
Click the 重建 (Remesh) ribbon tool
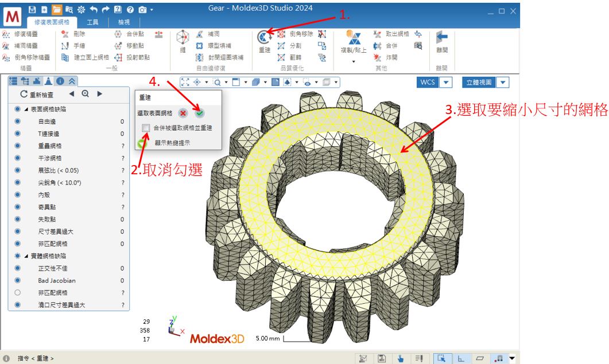(264, 41)
